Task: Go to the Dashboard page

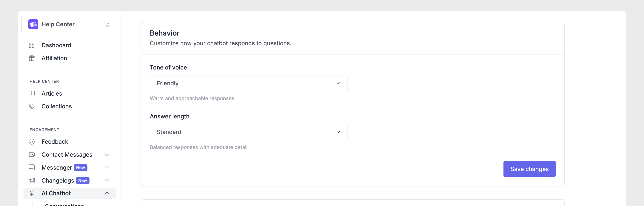Action: [56, 45]
